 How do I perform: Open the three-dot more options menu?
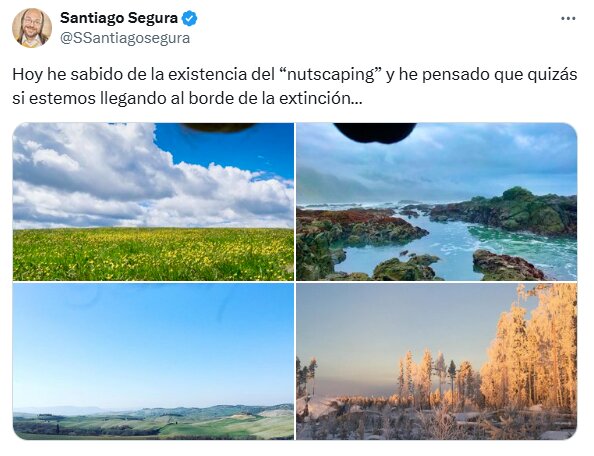pos(568,19)
